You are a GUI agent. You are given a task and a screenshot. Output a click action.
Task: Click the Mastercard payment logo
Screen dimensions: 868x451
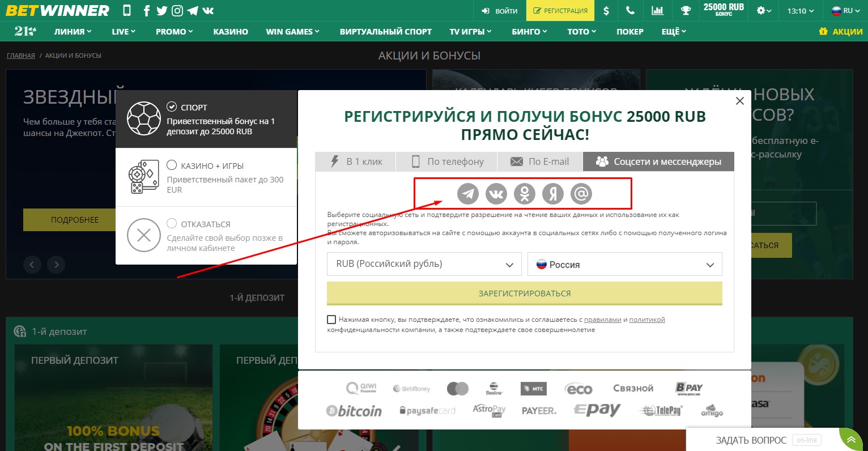click(x=458, y=389)
